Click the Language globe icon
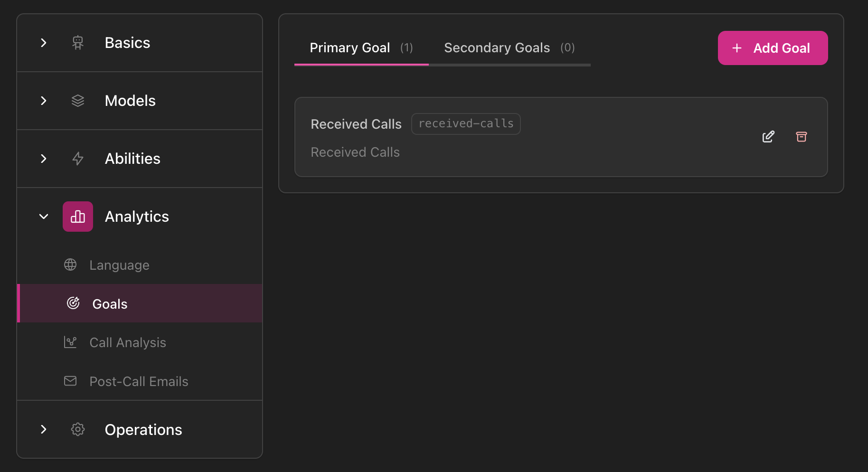Screen dimensions: 868x472 coord(70,264)
